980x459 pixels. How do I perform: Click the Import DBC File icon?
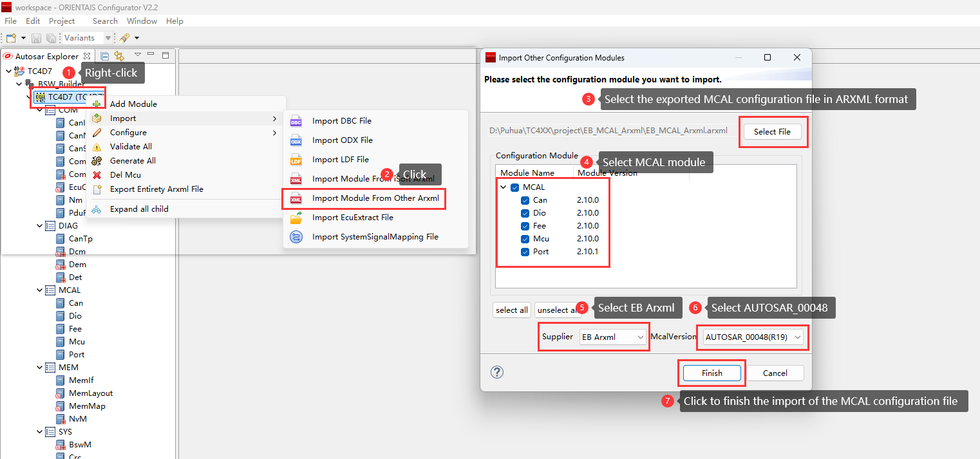tap(296, 121)
